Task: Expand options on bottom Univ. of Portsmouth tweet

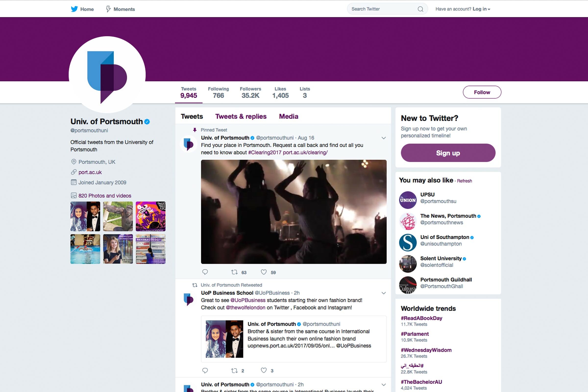Action: (383, 385)
